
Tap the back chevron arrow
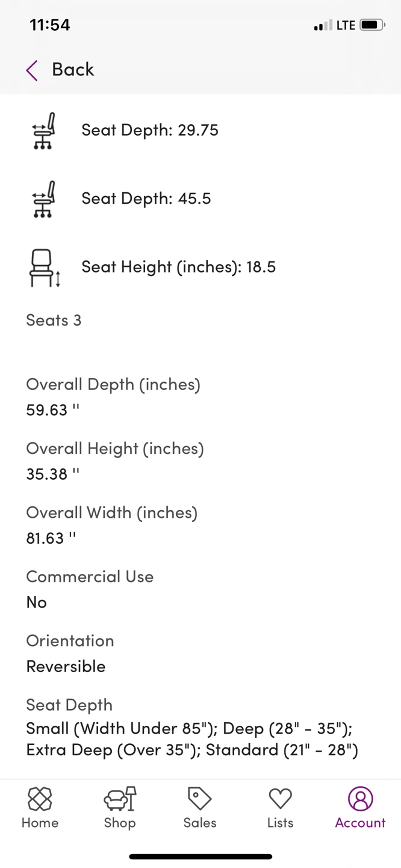click(x=32, y=70)
